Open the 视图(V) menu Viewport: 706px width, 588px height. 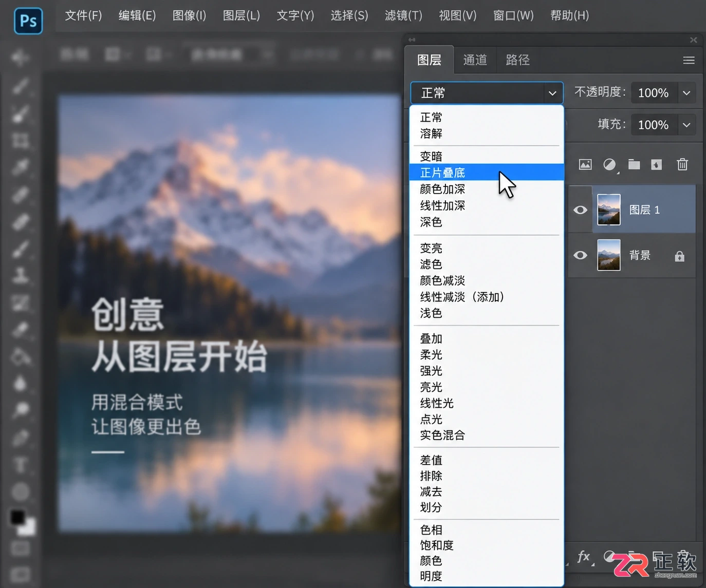[x=458, y=15]
